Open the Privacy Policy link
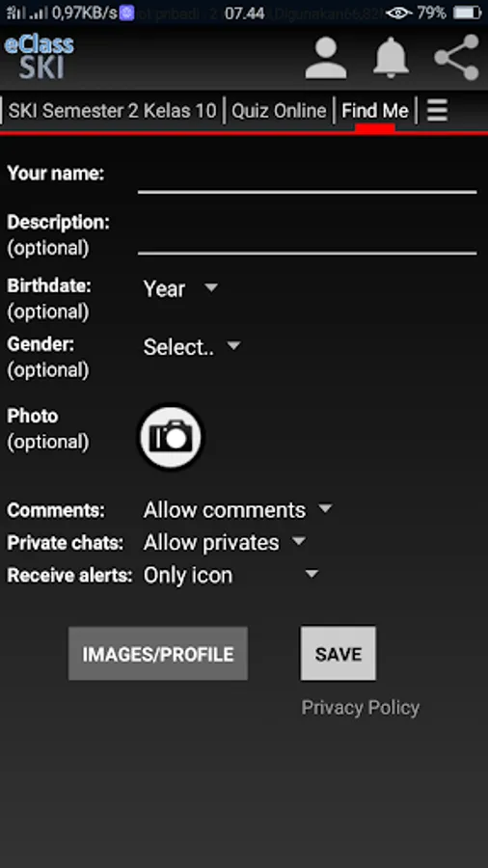488x868 pixels. (360, 708)
